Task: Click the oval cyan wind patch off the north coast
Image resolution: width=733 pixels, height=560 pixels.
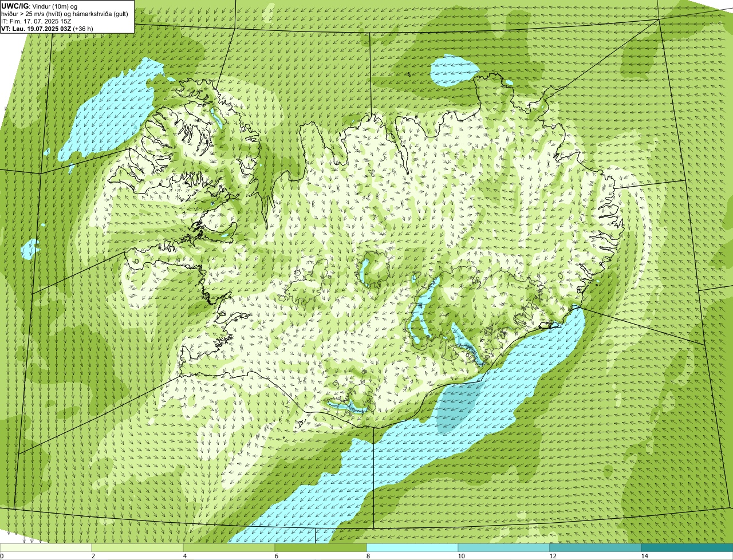Action: (x=454, y=70)
